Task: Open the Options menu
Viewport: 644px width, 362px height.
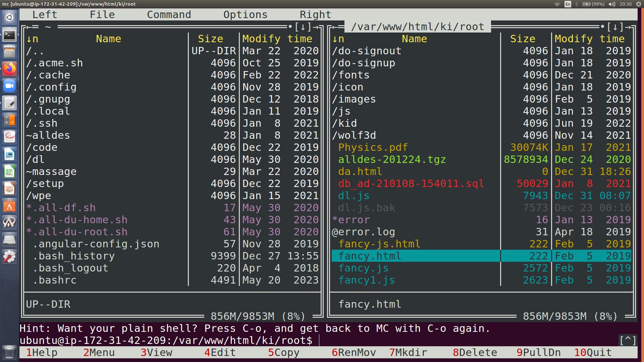Action: (x=245, y=15)
